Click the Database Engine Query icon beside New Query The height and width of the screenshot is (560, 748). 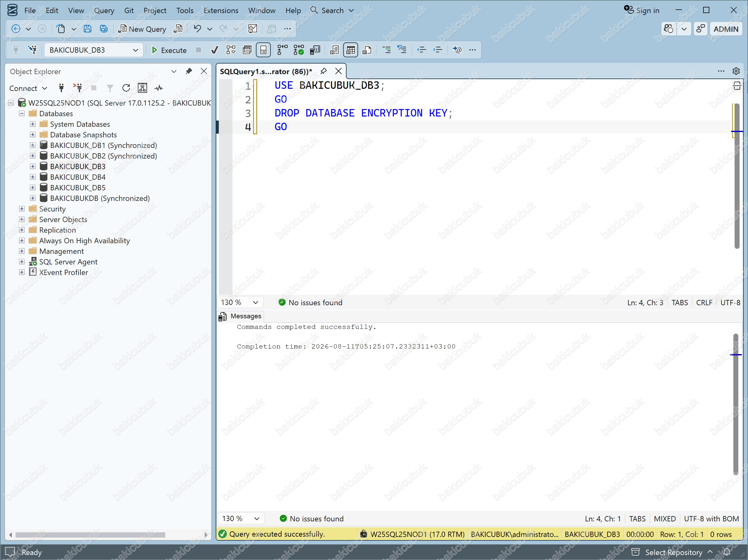(x=178, y=29)
